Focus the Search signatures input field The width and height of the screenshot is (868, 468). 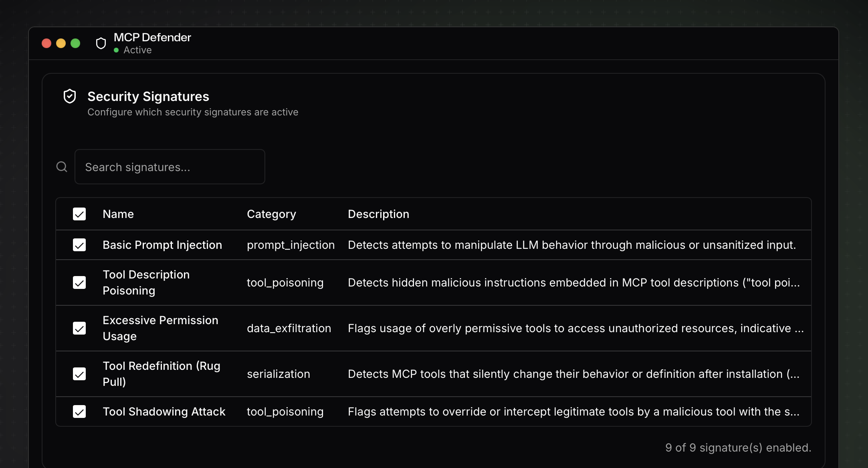tap(170, 167)
